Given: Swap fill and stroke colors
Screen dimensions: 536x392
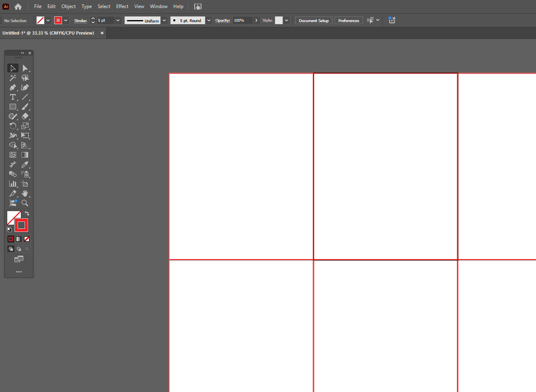Looking at the screenshot, I should tap(27, 213).
